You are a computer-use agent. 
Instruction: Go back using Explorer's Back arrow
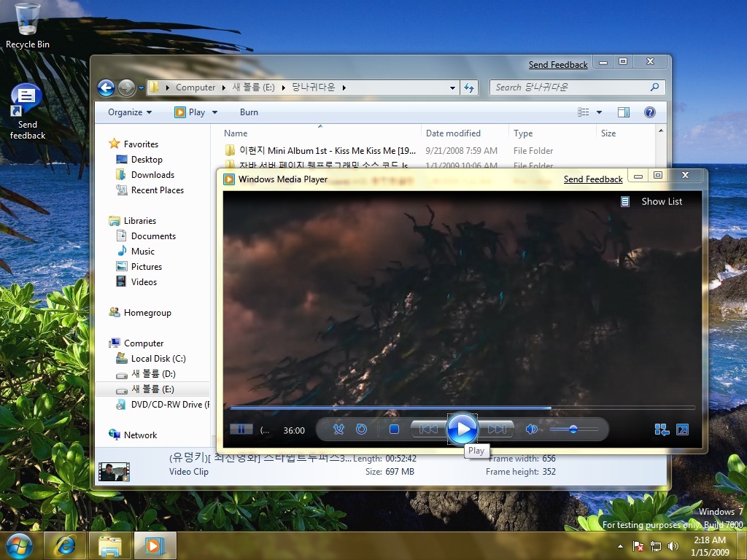click(x=107, y=87)
